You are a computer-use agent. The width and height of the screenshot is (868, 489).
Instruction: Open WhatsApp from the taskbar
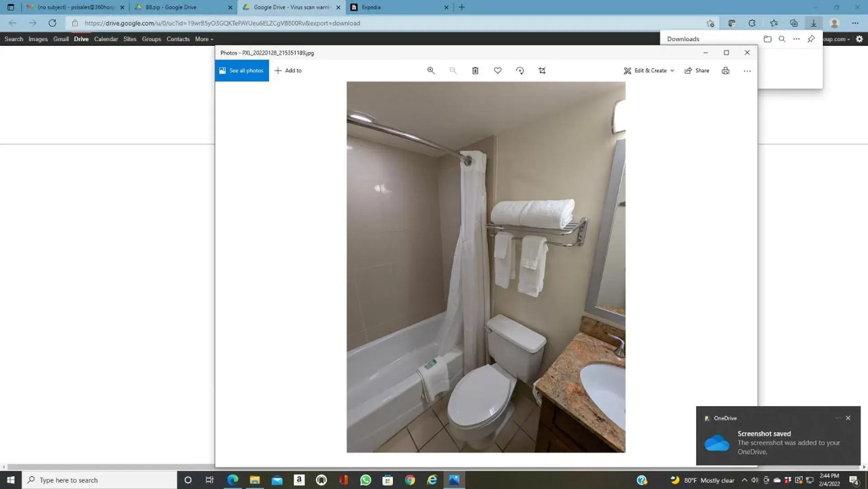click(x=365, y=480)
